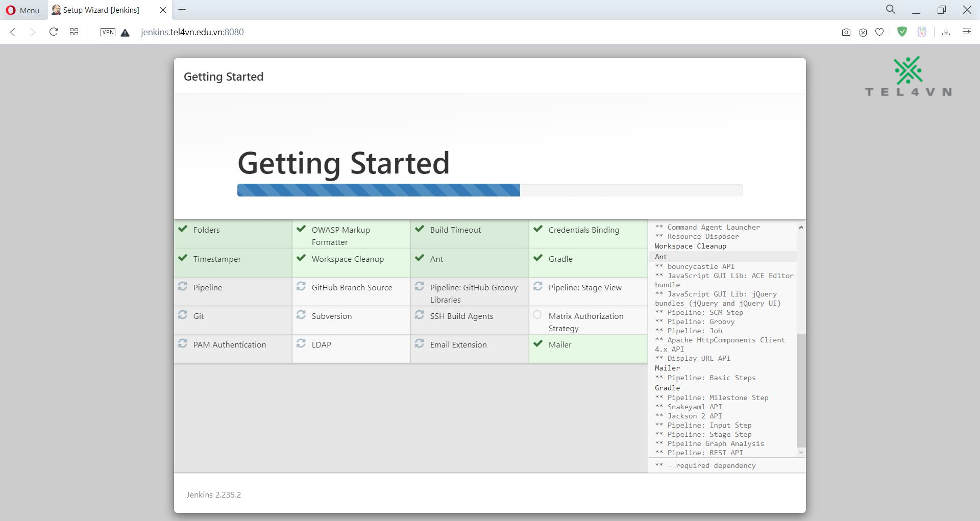Open the colorful extension icon in toolbar

922,32
